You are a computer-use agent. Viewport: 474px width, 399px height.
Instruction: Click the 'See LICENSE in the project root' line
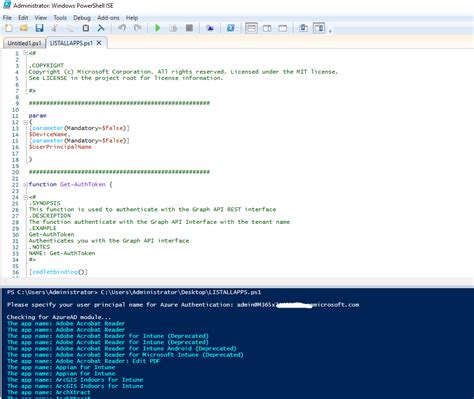tap(126, 78)
